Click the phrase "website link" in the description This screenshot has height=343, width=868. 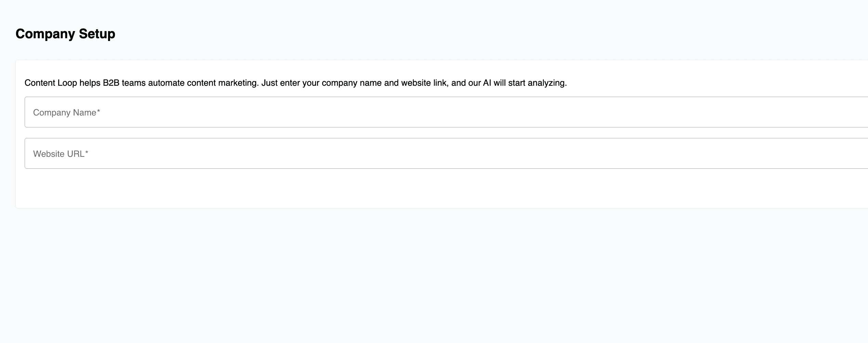[425, 83]
